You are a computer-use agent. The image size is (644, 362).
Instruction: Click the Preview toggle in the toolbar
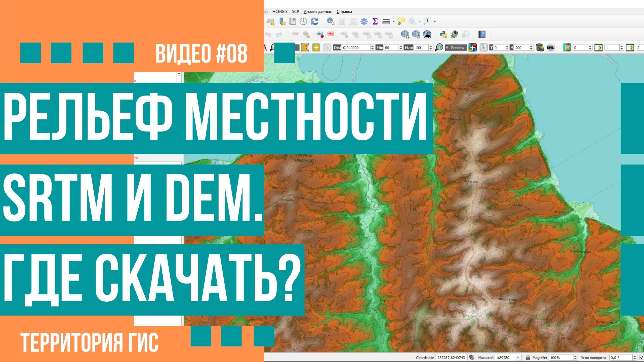pyautogui.click(x=456, y=48)
